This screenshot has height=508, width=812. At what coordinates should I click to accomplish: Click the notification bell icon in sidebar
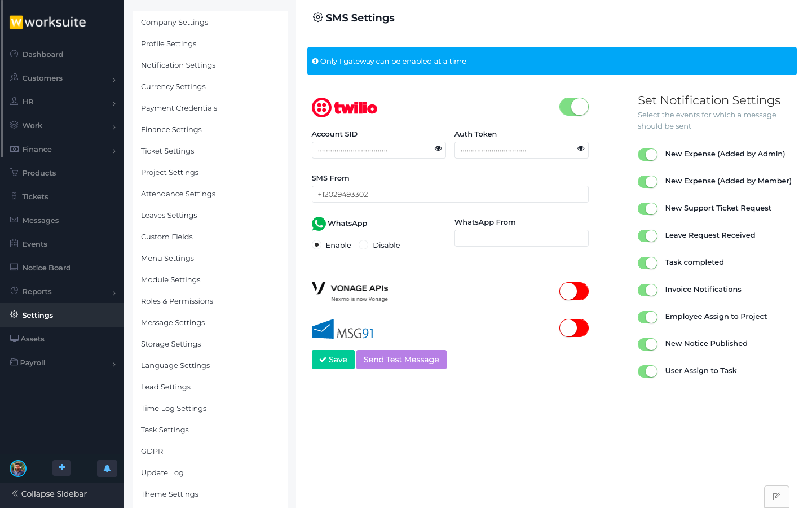[107, 468]
